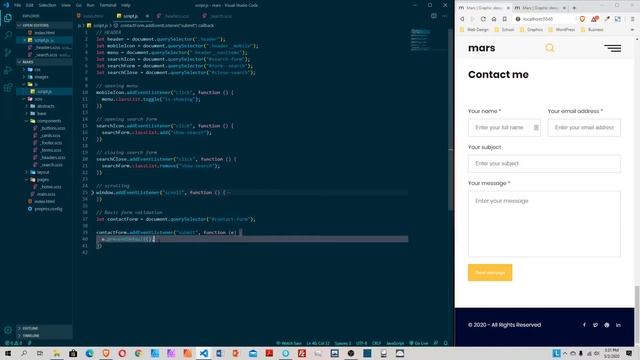Viewport: 640px width, 360px height.
Task: Switch to the index.html editor tab
Action: (93, 16)
